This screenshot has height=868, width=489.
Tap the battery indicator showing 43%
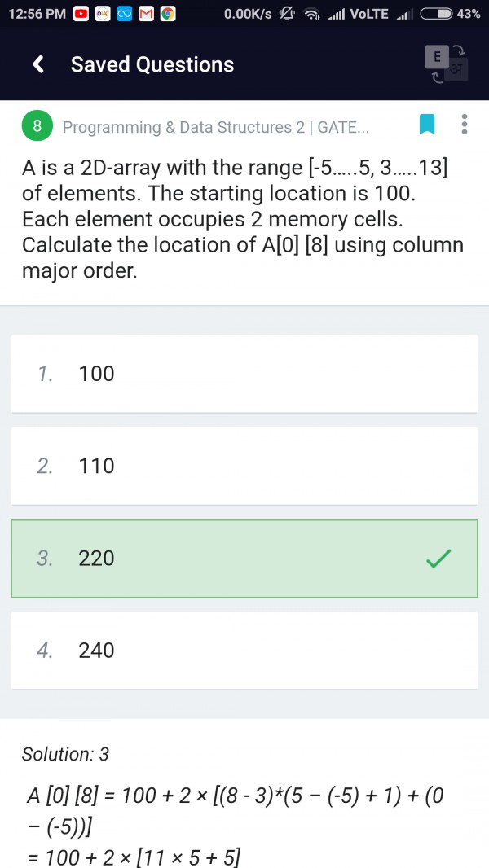[x=435, y=14]
